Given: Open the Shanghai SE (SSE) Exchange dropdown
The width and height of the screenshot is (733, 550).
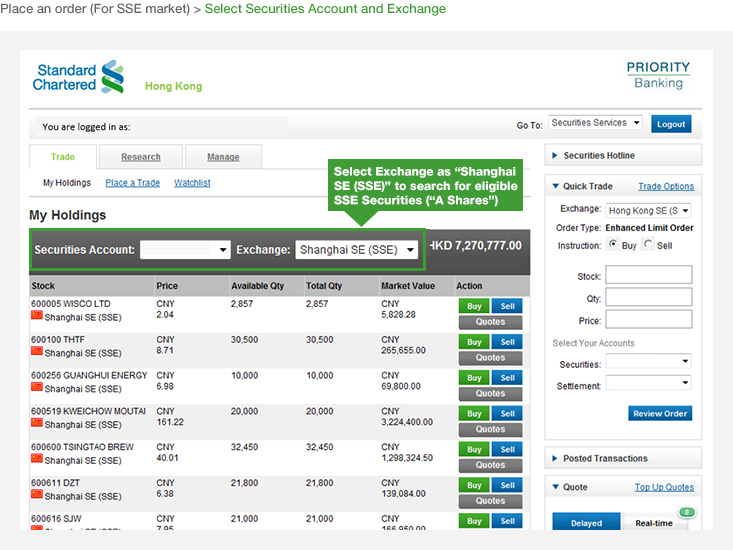Looking at the screenshot, I should coord(357,250).
